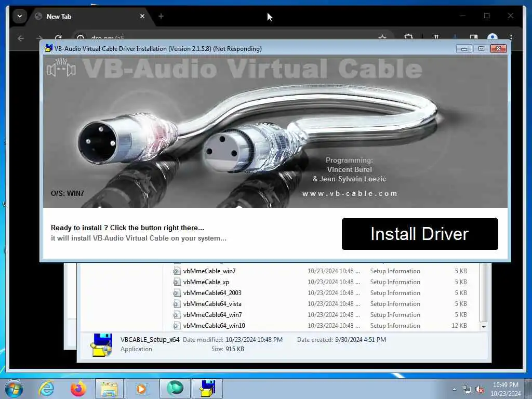Click 5 KB size of vbMmeCable64_2003
Image resolution: width=532 pixels, height=399 pixels.
[x=461, y=293]
